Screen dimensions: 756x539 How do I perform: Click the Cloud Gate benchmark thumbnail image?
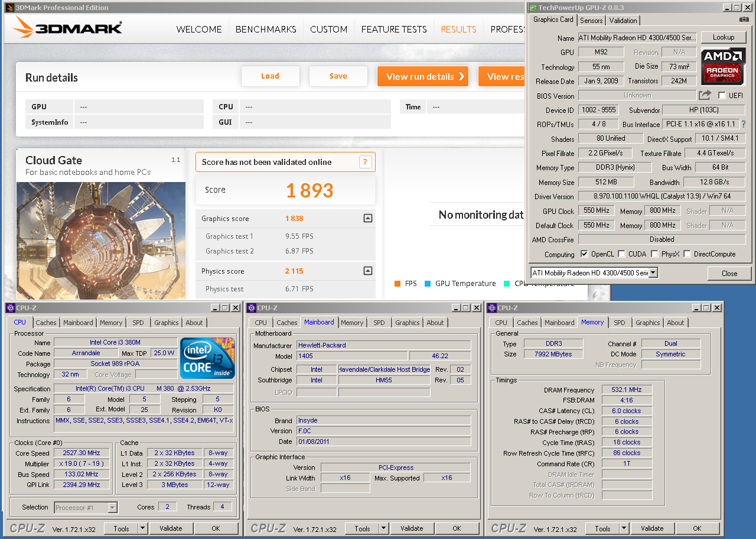[x=101, y=241]
